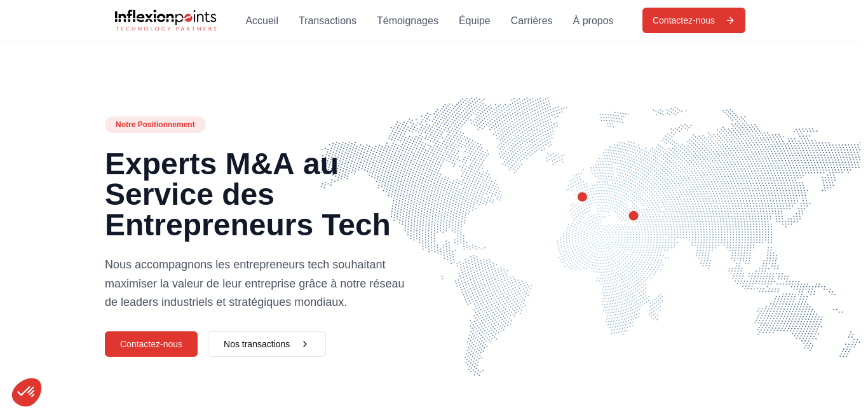This screenshot has height=414, width=868.
Task: Select the eastern red map marker
Action: (x=634, y=216)
